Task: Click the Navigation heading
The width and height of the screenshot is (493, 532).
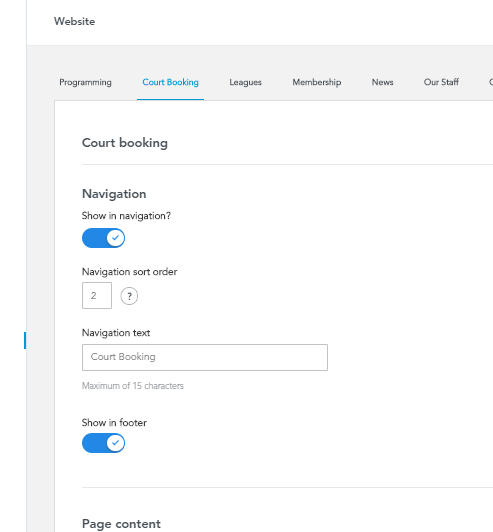Action: (114, 194)
